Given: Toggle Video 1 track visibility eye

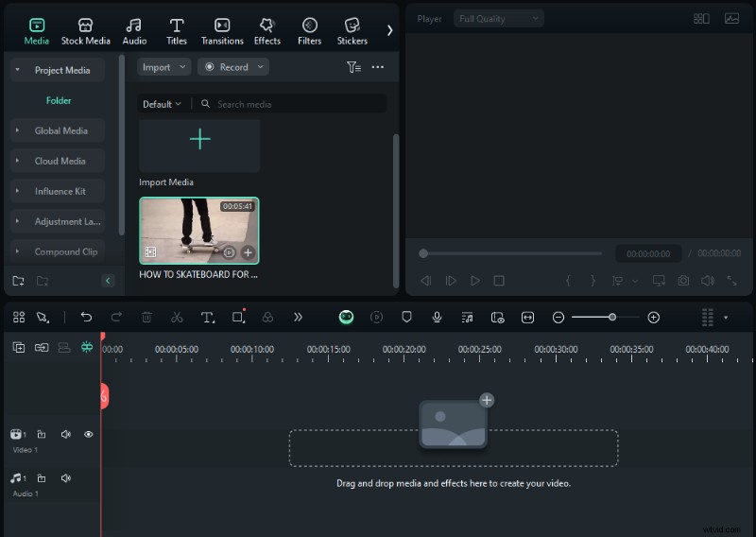Looking at the screenshot, I should click(x=89, y=434).
